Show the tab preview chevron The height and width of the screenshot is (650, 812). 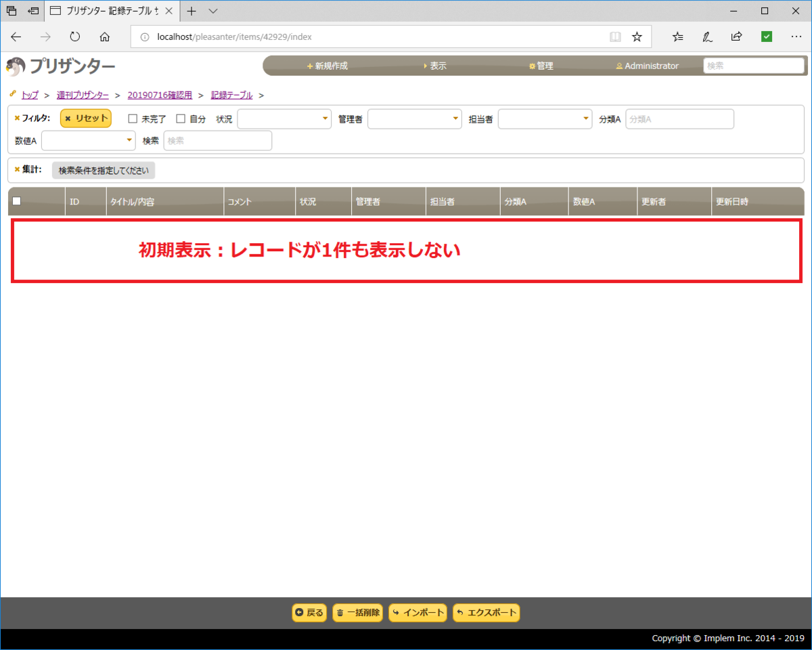click(x=213, y=11)
